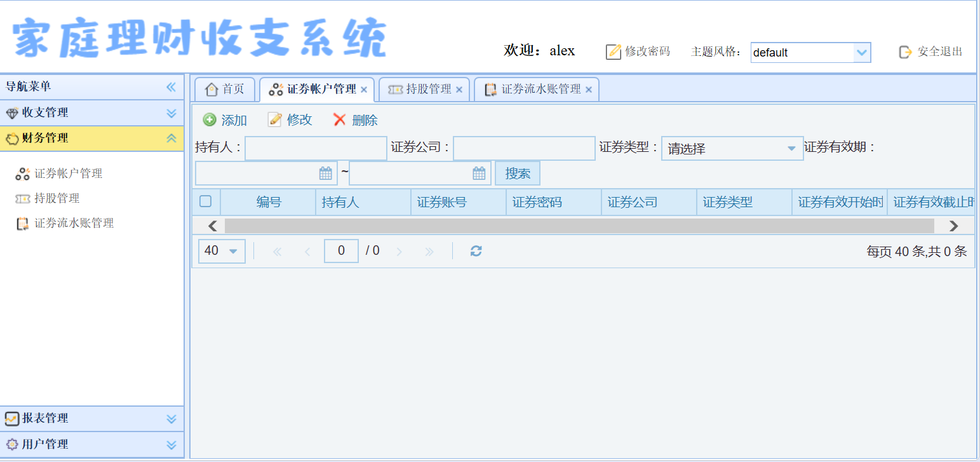Open the 证券类型 dropdown

[791, 149]
